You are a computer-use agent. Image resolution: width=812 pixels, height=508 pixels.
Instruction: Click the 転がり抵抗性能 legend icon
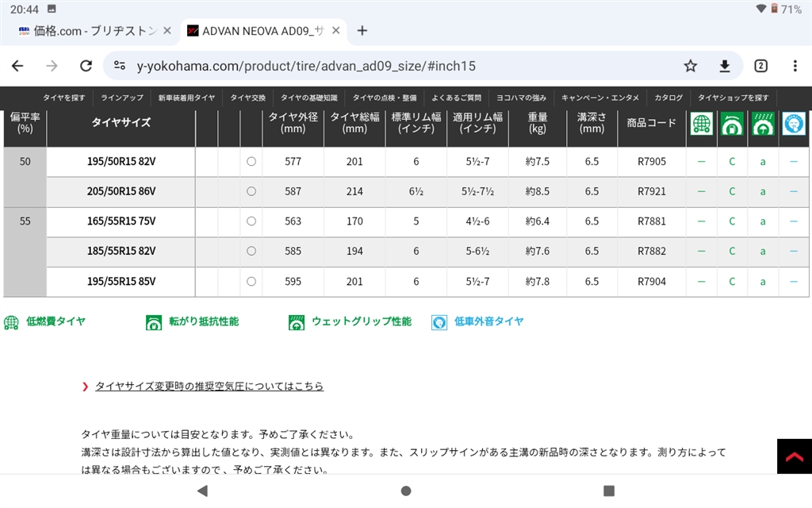point(154,322)
